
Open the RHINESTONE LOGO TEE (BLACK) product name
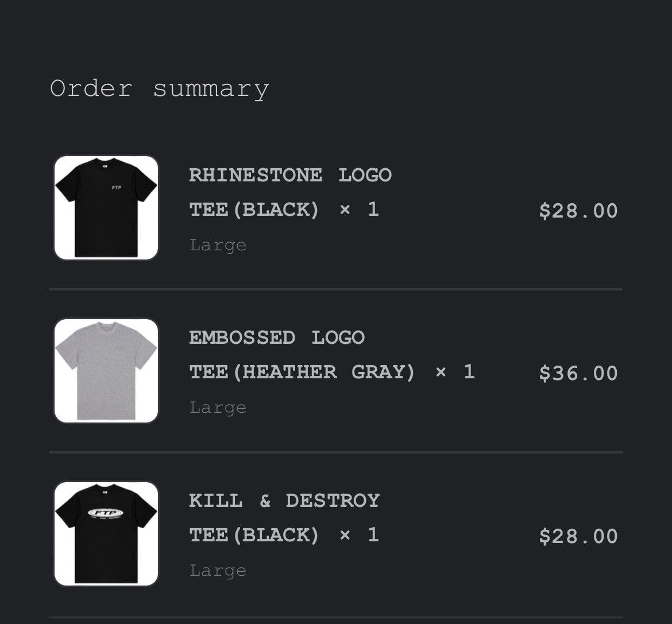point(290,192)
